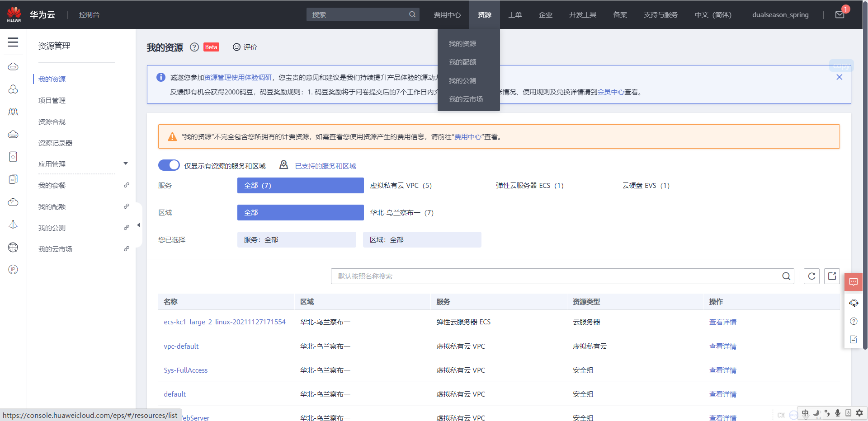Open the vpc-default resource link
The height and width of the screenshot is (421, 868).
pos(181,346)
